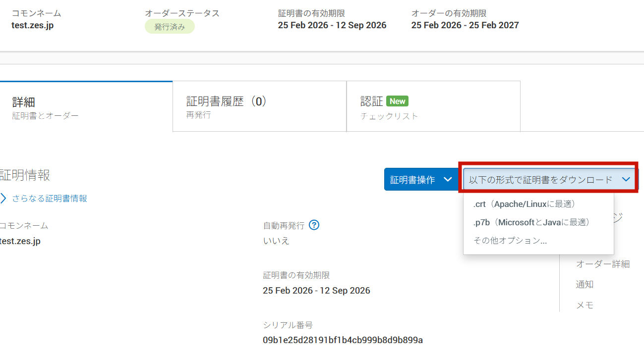Click the 発行済み status badge
644x351 pixels.
pos(170,27)
